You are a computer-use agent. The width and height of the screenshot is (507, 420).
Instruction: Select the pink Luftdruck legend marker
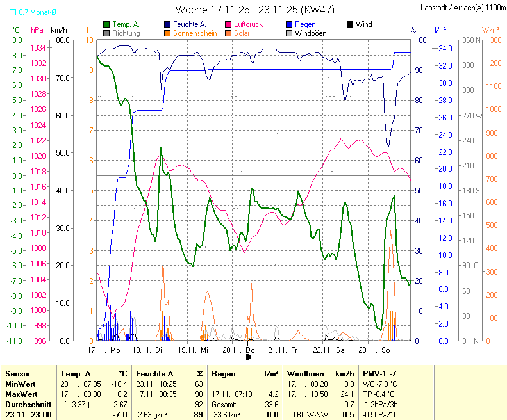(228, 24)
